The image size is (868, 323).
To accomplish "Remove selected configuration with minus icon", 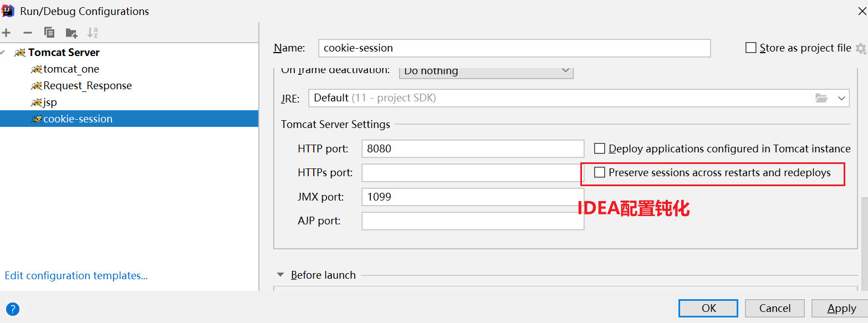I will tap(27, 33).
